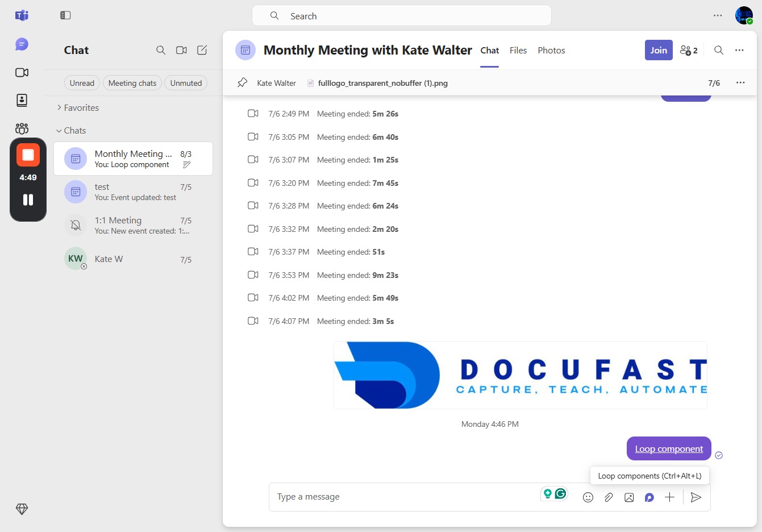Open the Monthly Meeting chat in list

133,159
